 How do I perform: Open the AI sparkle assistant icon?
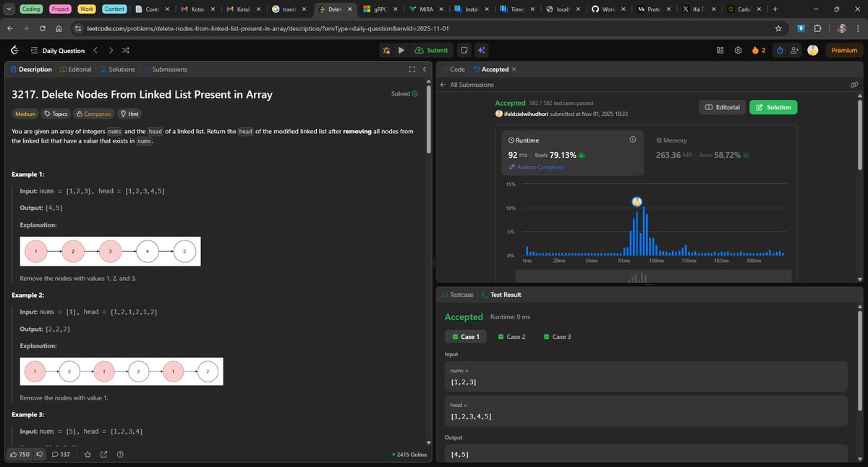point(482,51)
